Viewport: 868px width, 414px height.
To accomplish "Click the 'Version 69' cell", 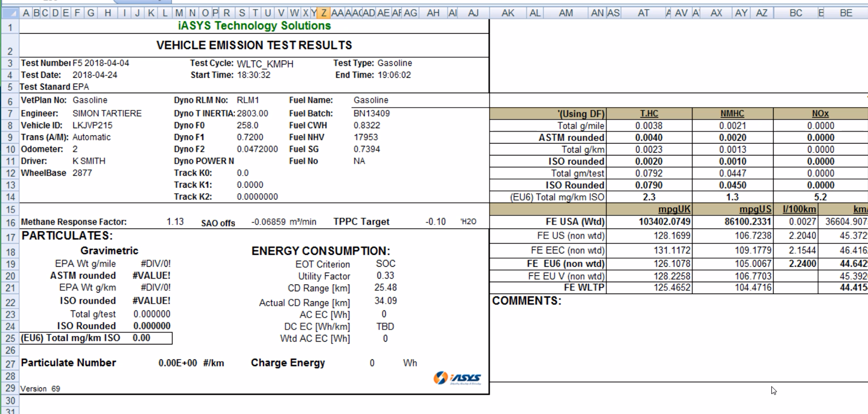I will [x=40, y=389].
